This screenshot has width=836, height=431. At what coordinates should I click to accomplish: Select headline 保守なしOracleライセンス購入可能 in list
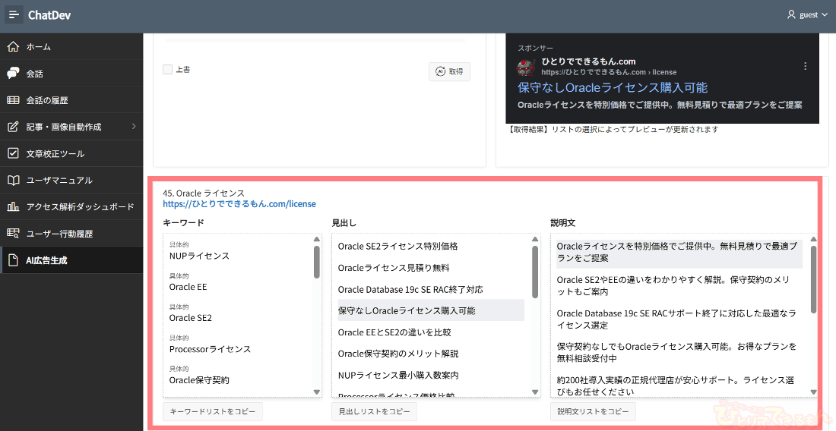406,310
